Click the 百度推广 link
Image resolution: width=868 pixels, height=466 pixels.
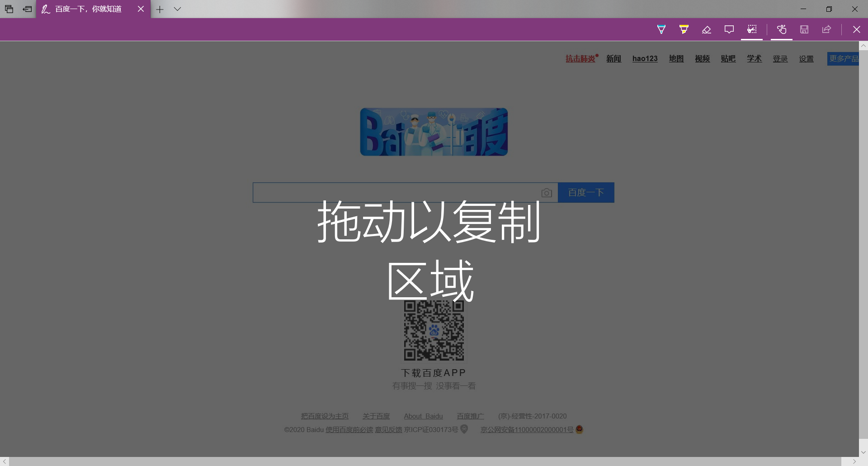pyautogui.click(x=470, y=416)
